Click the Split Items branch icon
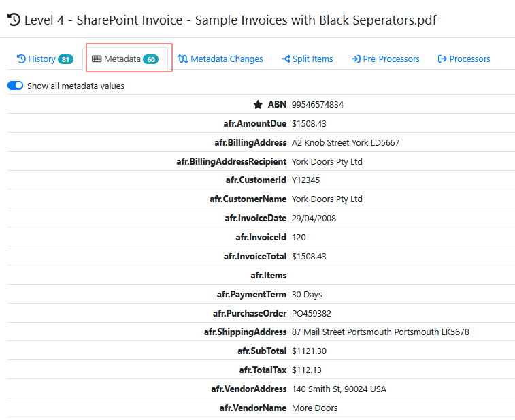515x420 pixels. [286, 59]
